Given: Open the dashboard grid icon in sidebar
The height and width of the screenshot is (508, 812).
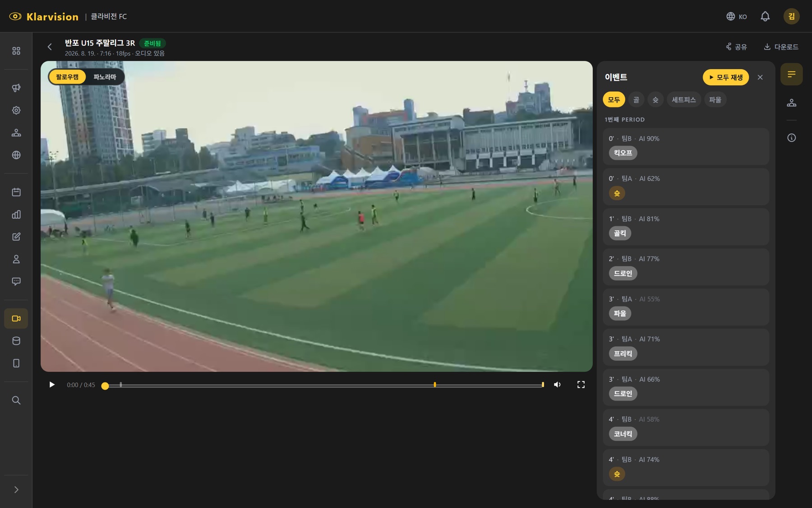Looking at the screenshot, I should tap(16, 51).
